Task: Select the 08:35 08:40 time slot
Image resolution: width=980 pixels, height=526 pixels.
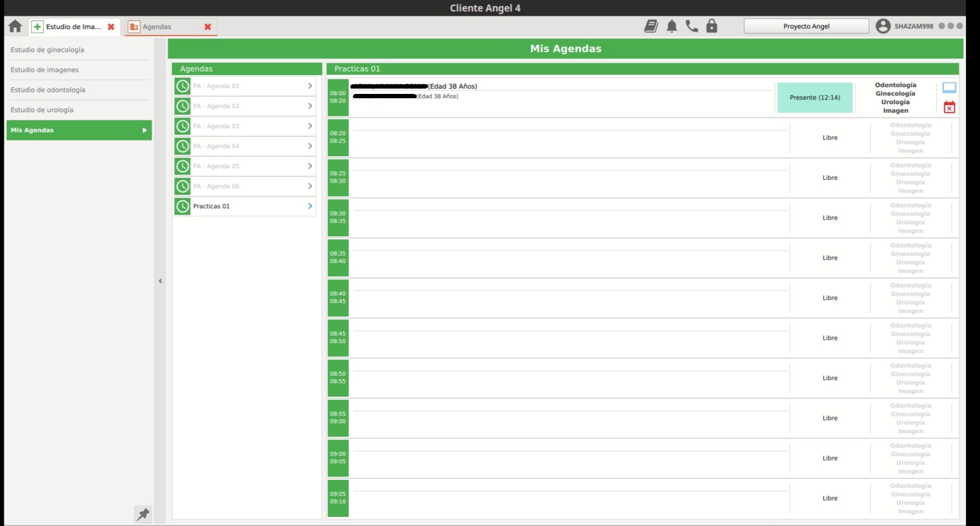Action: tap(338, 258)
